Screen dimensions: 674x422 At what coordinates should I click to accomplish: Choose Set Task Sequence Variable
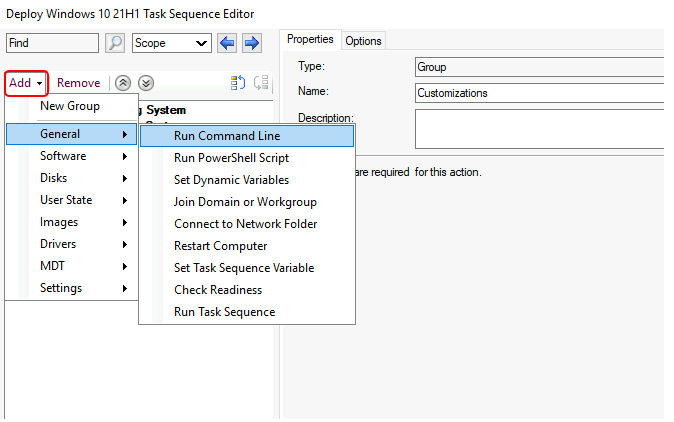coord(247,268)
